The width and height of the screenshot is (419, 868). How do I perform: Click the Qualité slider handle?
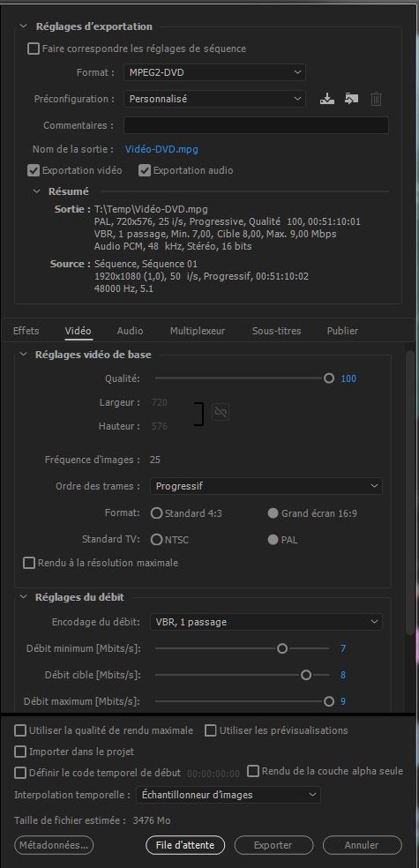(329, 378)
